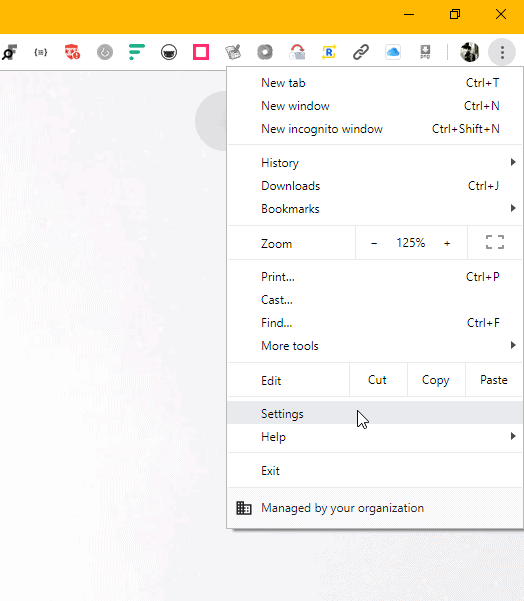Image resolution: width=524 pixels, height=601 pixels.
Task: Expand the History submenu arrow
Action: coord(513,162)
